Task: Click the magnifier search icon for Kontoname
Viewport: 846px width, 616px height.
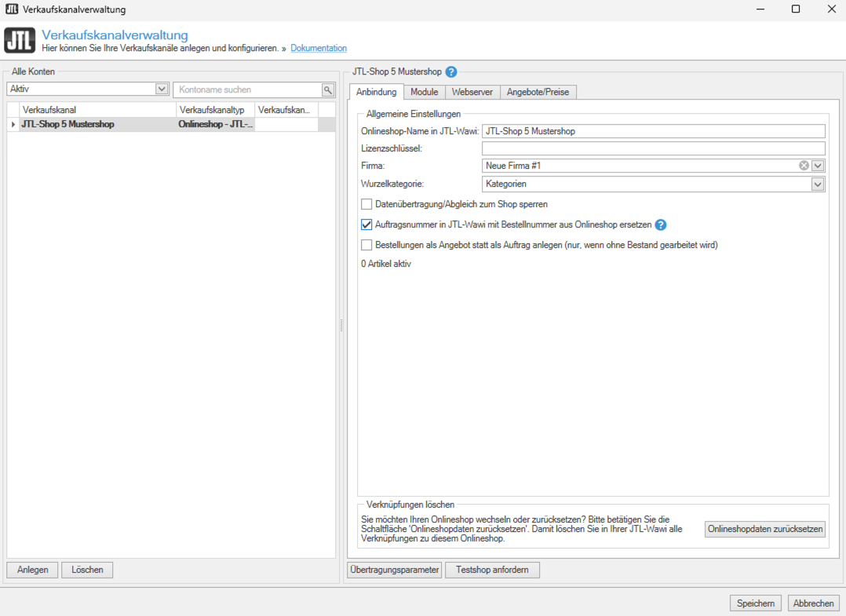Action: [x=327, y=89]
